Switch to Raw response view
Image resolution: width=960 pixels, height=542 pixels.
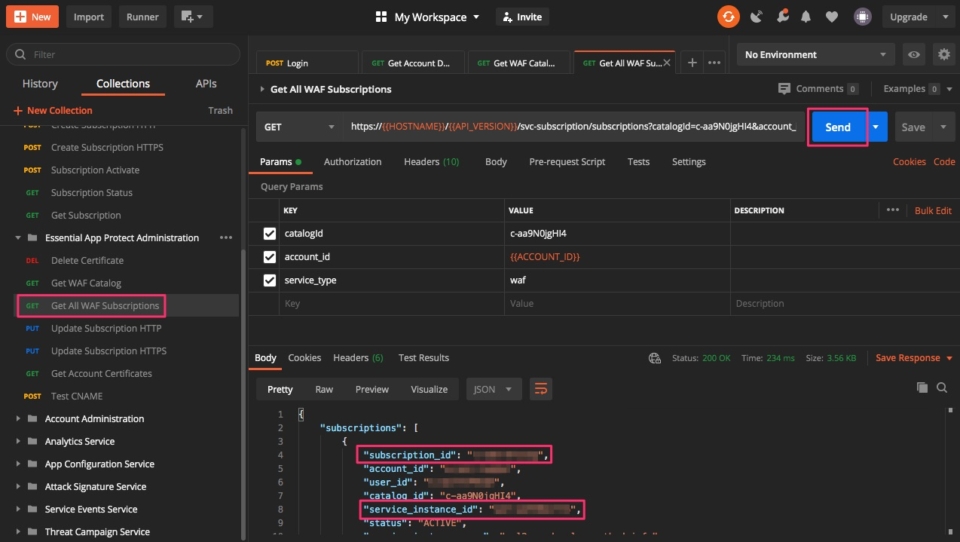click(324, 389)
